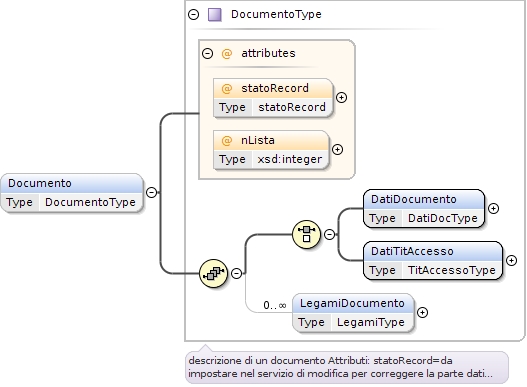This screenshot has height=387, width=527.
Task: Click the statoRecord attribute name
Action: pyautogui.click(x=275, y=88)
